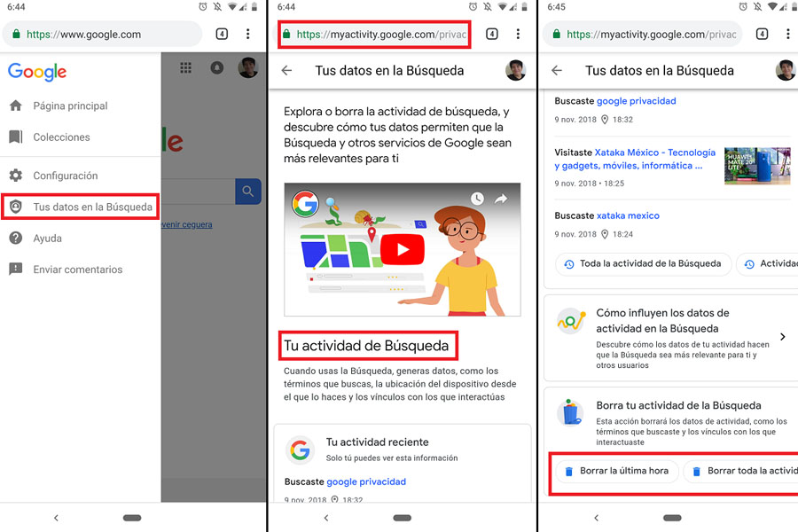This screenshot has height=532, width=798.
Task: Open 'google privacidad' link under Tu actividad reciente
Action: pyautogui.click(x=366, y=481)
